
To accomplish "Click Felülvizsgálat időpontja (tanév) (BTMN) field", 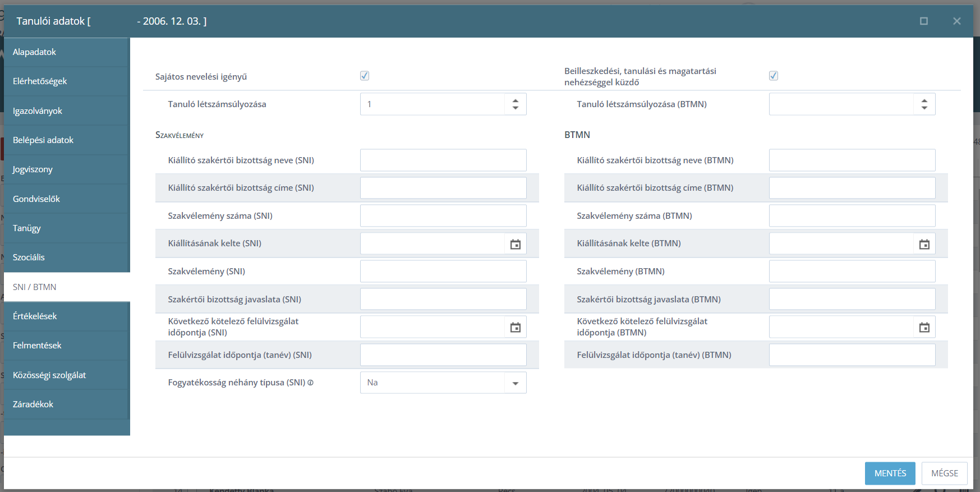I will (852, 355).
